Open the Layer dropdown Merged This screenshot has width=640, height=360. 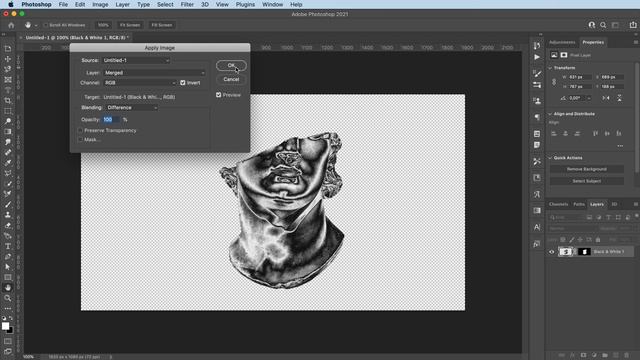point(154,73)
